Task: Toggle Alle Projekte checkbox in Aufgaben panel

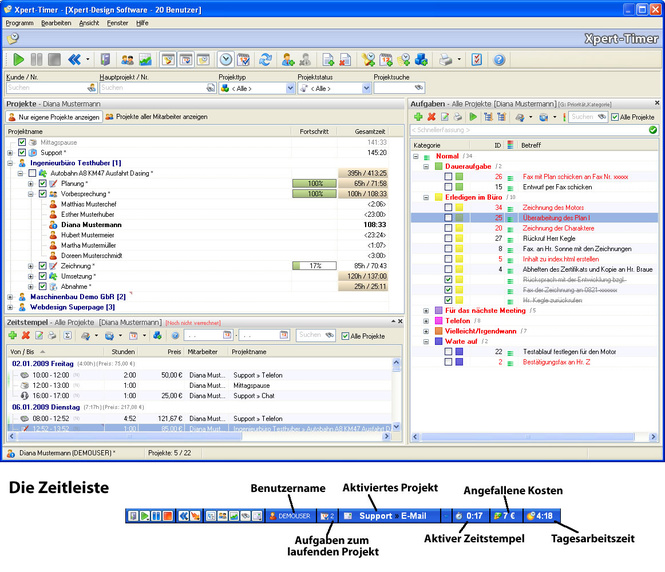Action: pyautogui.click(x=615, y=117)
